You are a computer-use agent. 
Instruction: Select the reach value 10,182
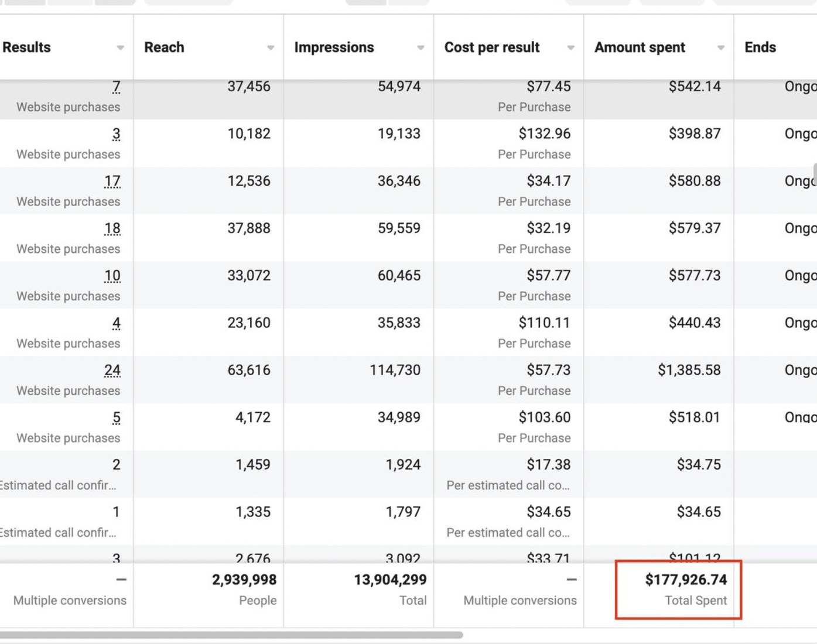(249, 134)
